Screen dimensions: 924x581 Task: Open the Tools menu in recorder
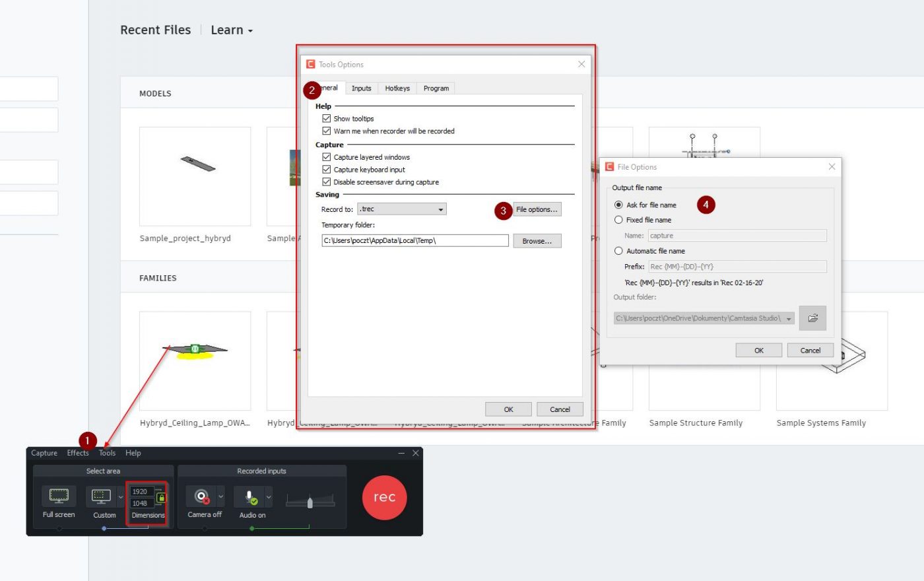tap(107, 453)
